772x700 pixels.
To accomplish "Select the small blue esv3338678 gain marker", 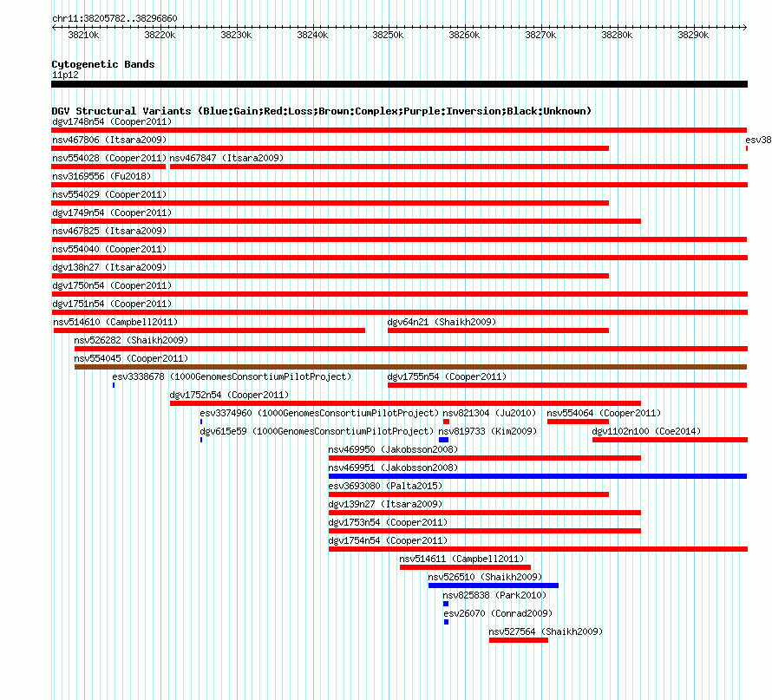I will [x=114, y=385].
